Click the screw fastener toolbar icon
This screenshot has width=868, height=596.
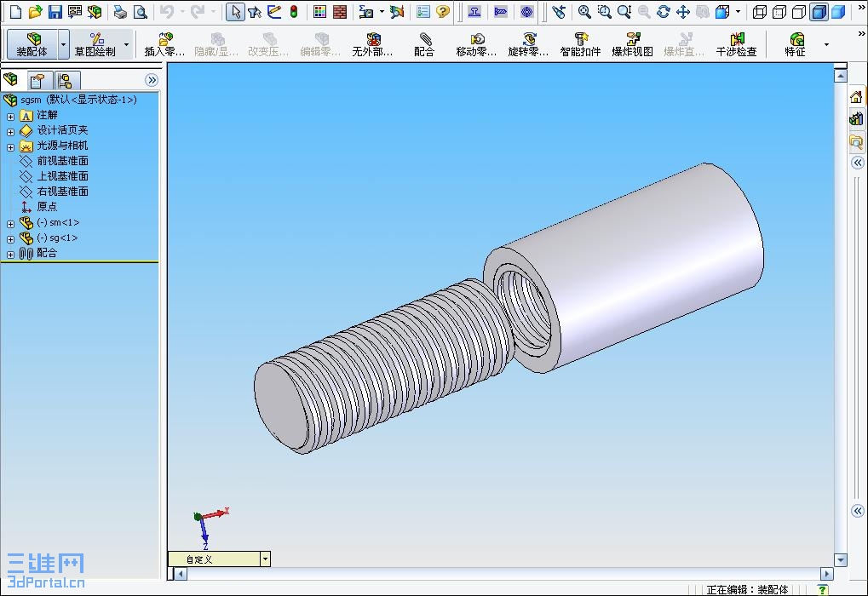[500, 12]
